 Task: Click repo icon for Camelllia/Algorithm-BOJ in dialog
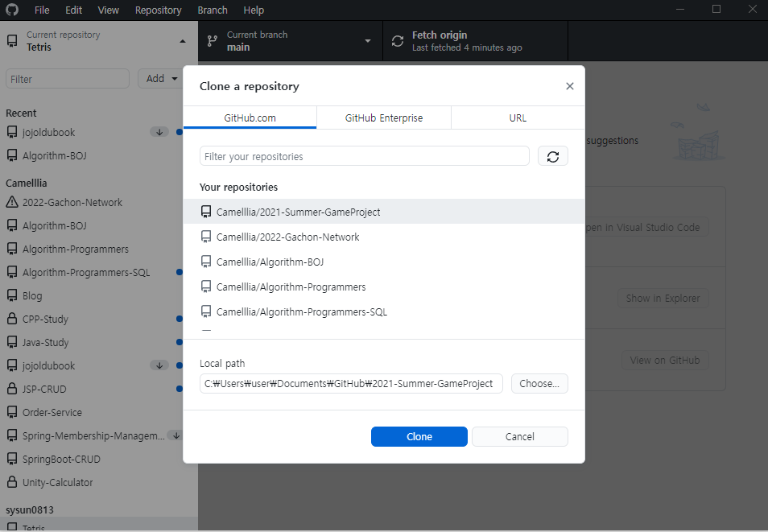tap(206, 262)
